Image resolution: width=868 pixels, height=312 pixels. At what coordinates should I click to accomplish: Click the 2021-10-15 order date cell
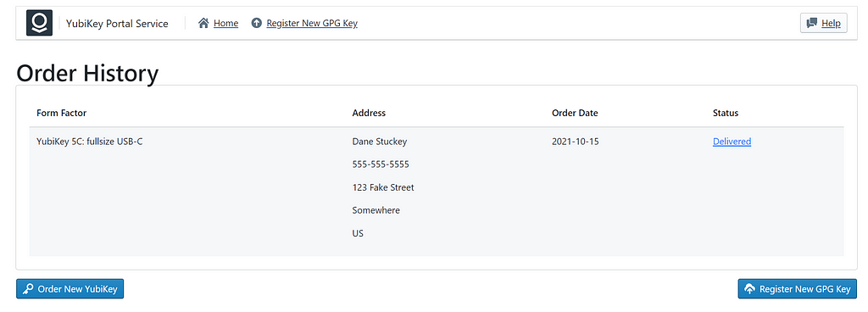tap(576, 142)
